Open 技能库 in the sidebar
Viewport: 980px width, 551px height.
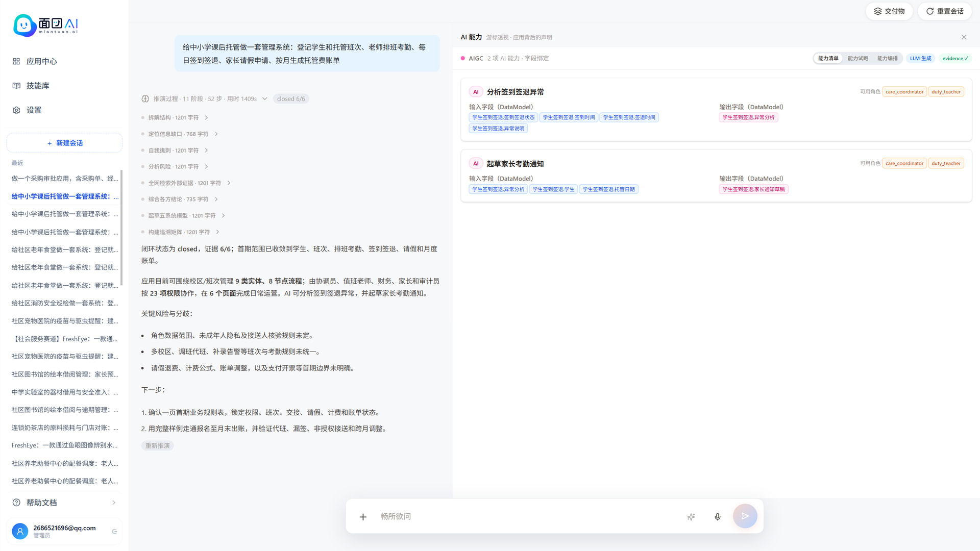64,86
